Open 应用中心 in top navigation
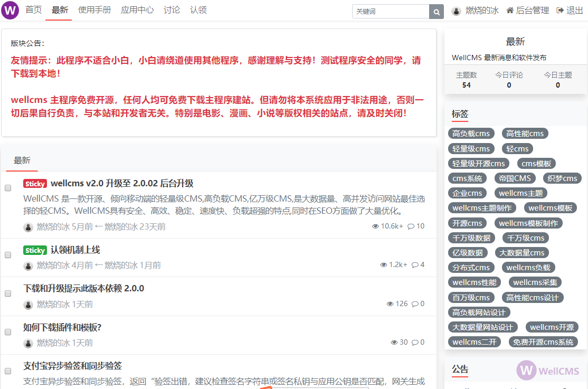Image resolution: width=588 pixels, height=389 pixels. 137,10
